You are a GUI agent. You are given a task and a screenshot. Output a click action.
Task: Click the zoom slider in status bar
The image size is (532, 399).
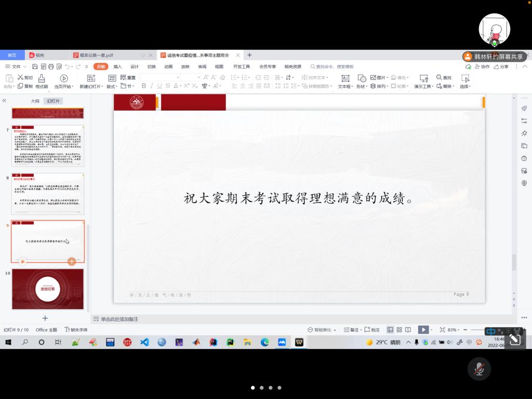475,330
